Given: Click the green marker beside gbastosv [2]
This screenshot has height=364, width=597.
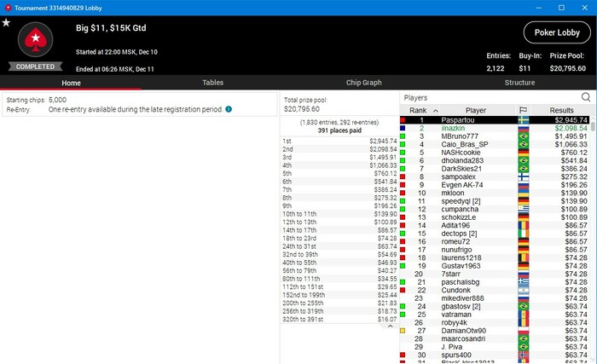Looking at the screenshot, I should 403,307.
